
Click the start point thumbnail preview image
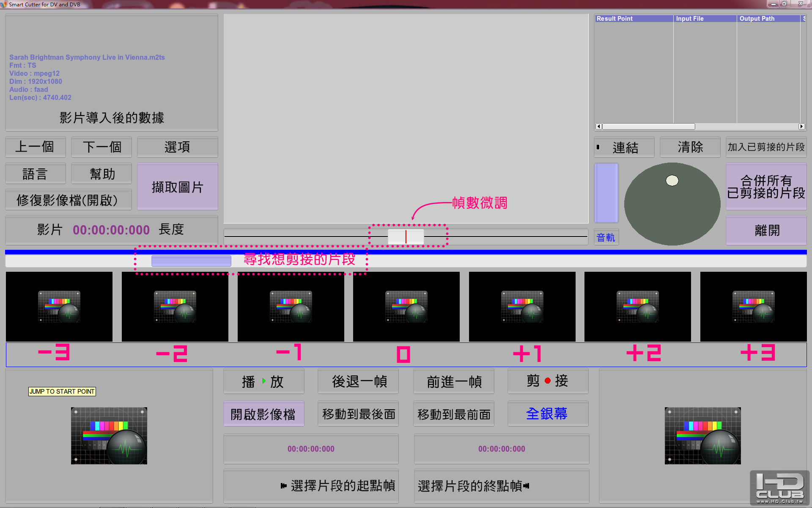click(x=109, y=436)
